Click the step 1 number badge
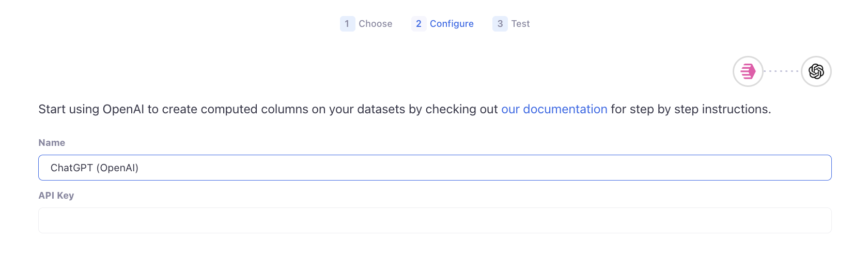 pyautogui.click(x=347, y=24)
